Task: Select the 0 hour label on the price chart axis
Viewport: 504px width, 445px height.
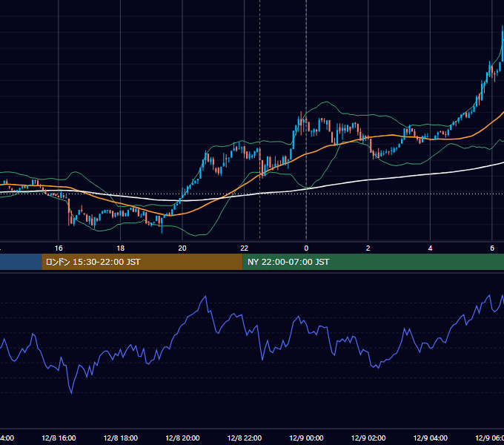Action: 306,248
